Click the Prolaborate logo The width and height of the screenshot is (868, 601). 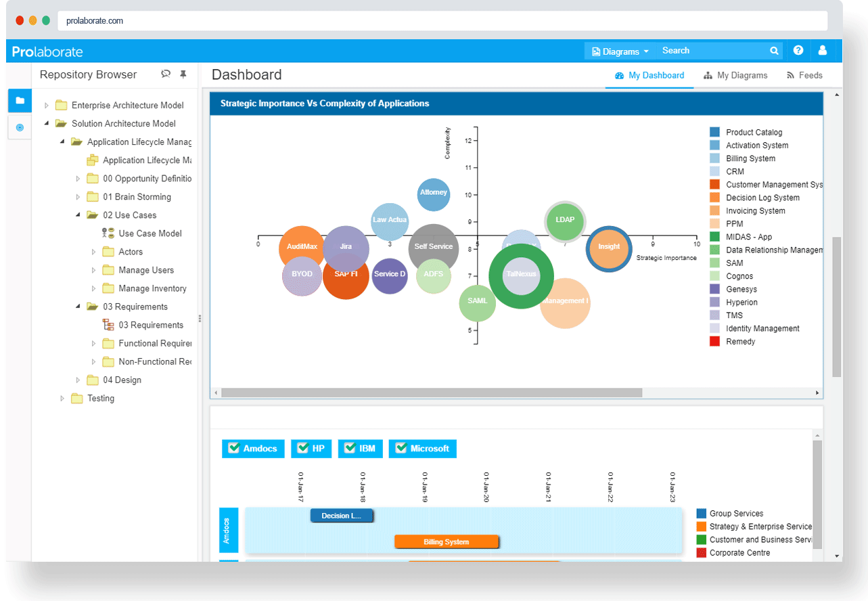pyautogui.click(x=47, y=51)
